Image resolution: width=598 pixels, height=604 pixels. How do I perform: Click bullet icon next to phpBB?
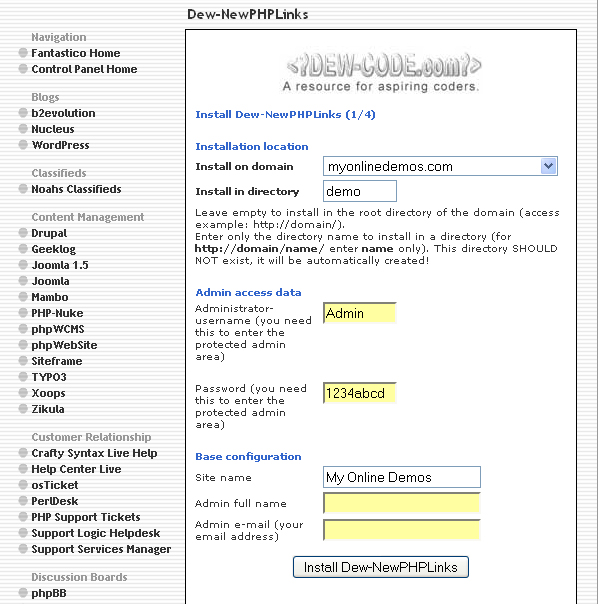[x=23, y=592]
